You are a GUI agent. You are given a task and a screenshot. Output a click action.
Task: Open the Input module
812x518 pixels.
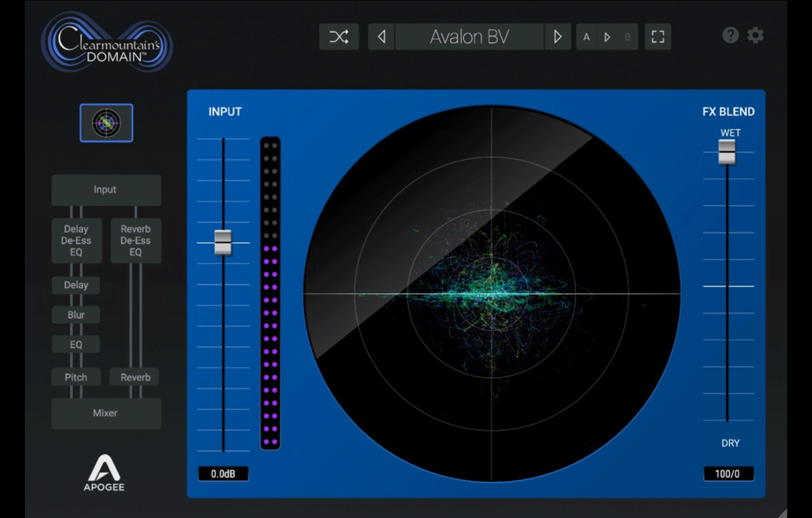[106, 190]
